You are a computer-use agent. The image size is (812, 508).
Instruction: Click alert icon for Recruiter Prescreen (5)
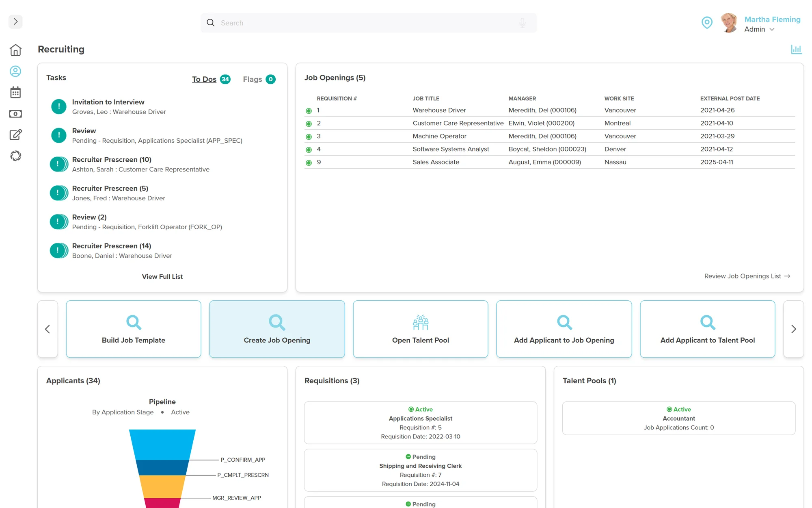59,193
